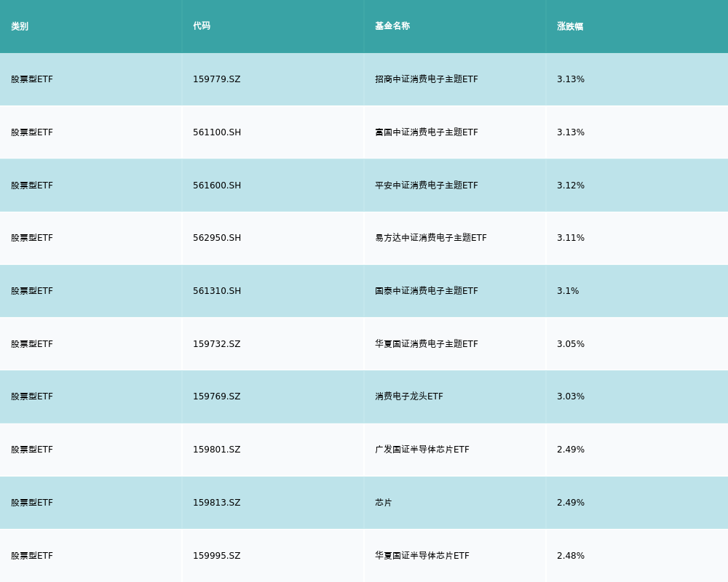Viewport: 728px width, 582px height.
Task: Click 股票型ETF in the 159769.SZ row
Action: (x=32, y=396)
